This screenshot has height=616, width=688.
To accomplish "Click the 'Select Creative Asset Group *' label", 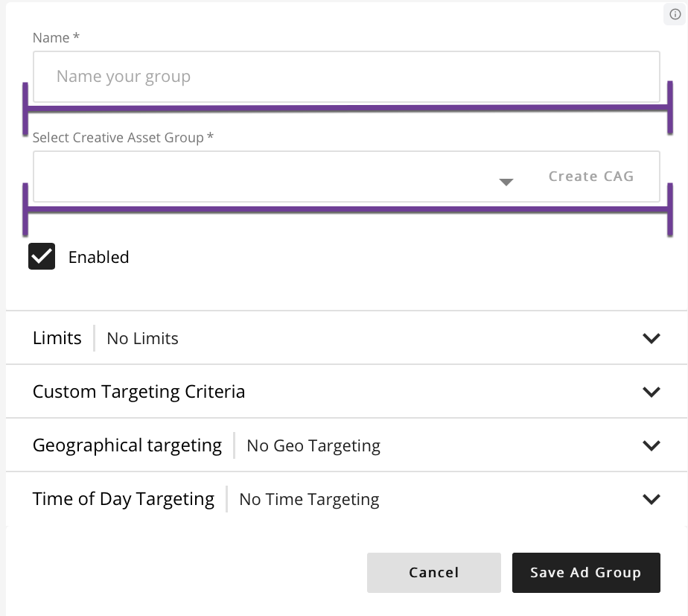I will [123, 137].
